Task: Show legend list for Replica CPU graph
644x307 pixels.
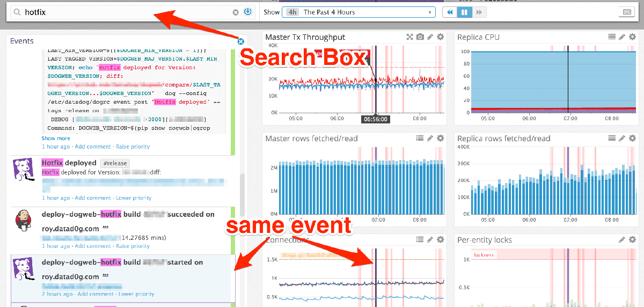Action: (x=612, y=37)
